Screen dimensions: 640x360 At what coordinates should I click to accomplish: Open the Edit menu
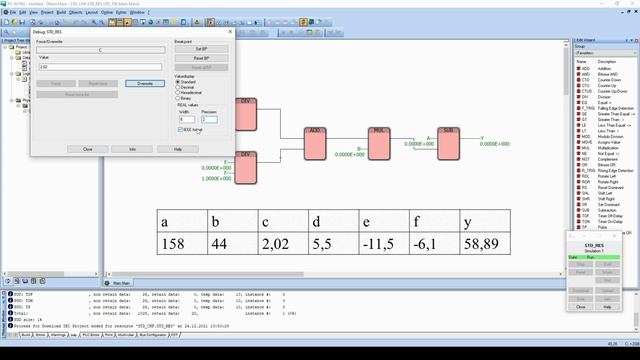click(22, 13)
